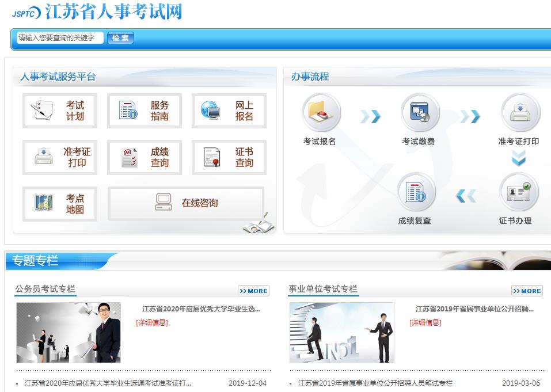The image size is (551, 392).
Task: Open the 服务指南 (service guide) icon
Action: [143, 111]
